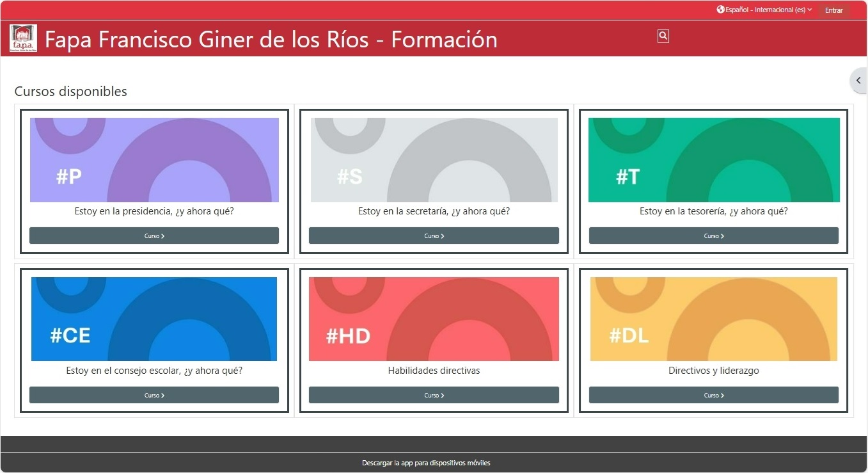Click 'Estoy en el consejo escolar' course title

pos(154,371)
